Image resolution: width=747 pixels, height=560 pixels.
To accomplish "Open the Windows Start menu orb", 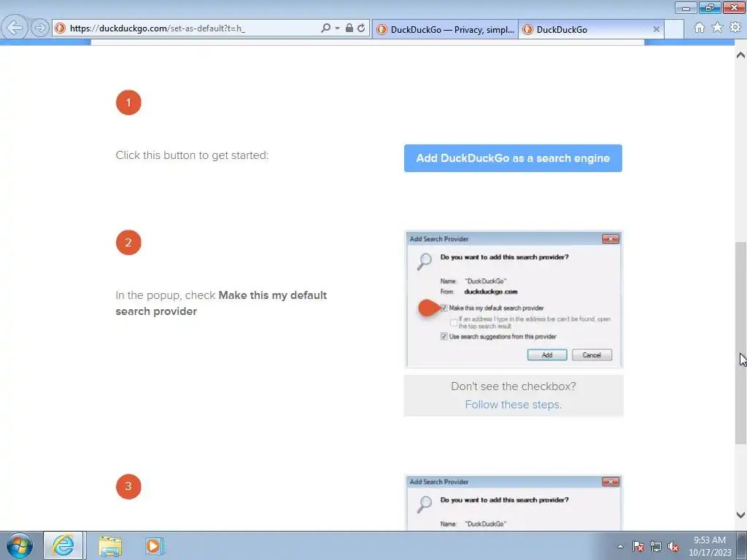I will 19,545.
